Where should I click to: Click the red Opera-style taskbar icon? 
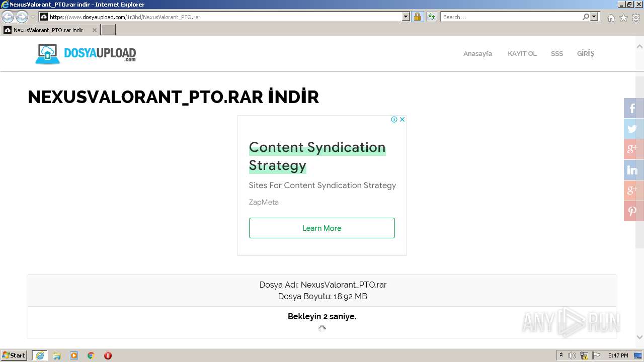(108, 355)
